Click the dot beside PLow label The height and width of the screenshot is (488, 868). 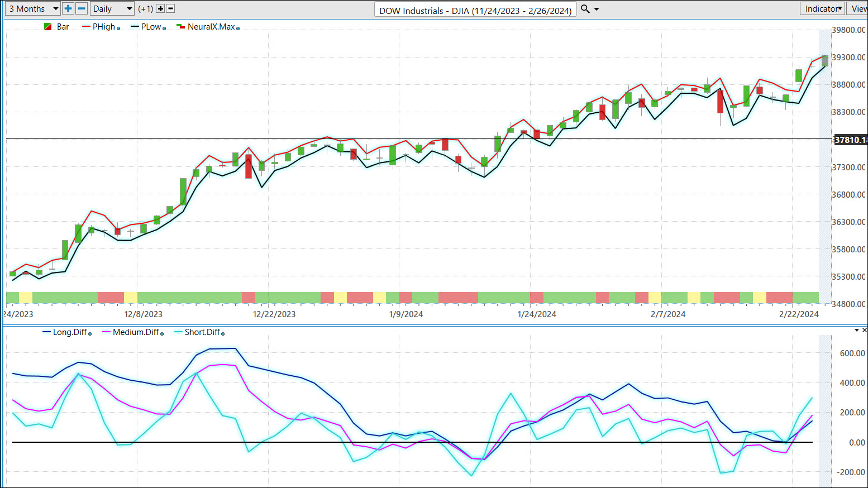click(x=164, y=28)
